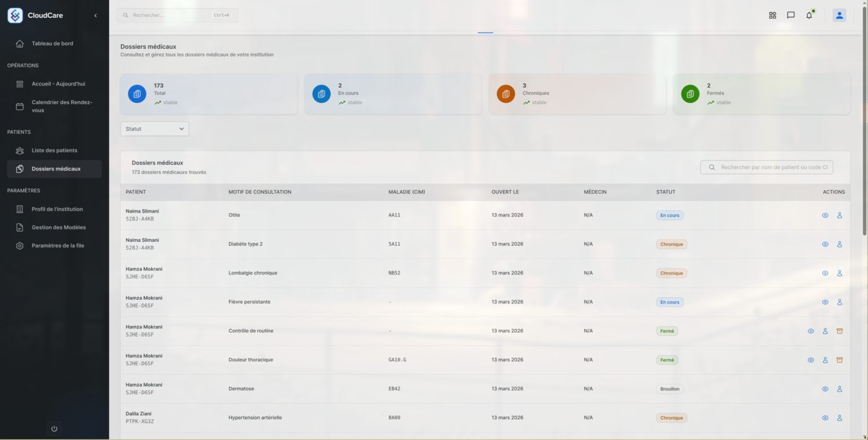This screenshot has height=440, width=868.
Task: Open the apps grid icon in header
Action: tap(773, 15)
